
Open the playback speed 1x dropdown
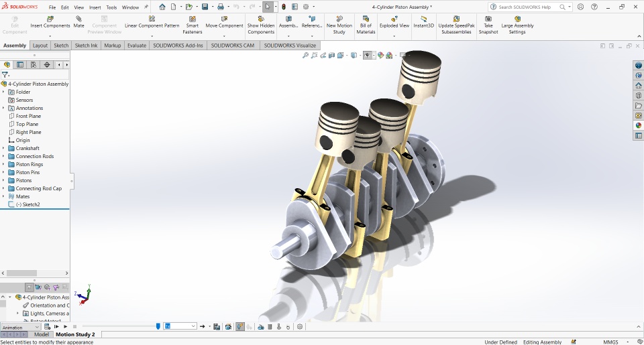click(180, 326)
